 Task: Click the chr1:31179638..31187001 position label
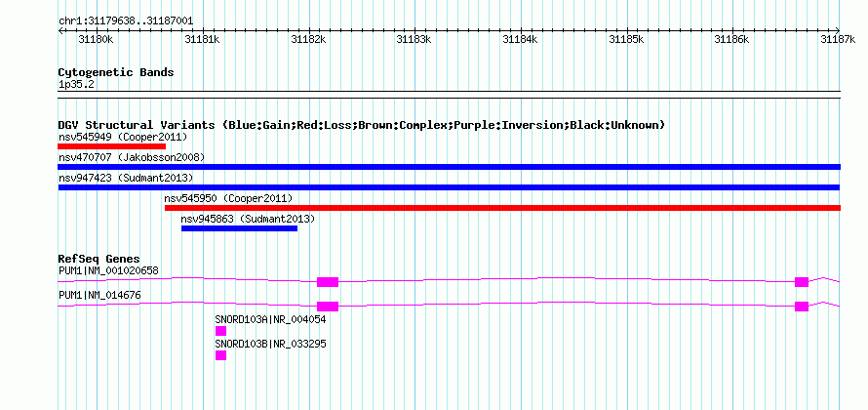[126, 21]
